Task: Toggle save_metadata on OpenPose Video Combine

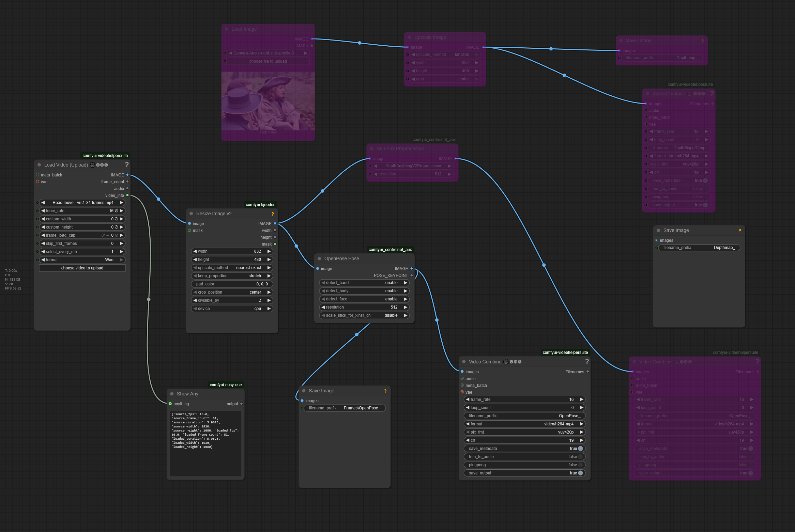Action: [x=580, y=449]
